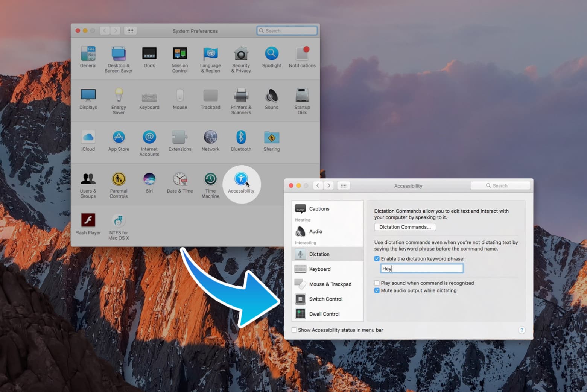Uncheck Enable the dictation keyword phrase
Screen dimensions: 587x392
tap(377, 258)
